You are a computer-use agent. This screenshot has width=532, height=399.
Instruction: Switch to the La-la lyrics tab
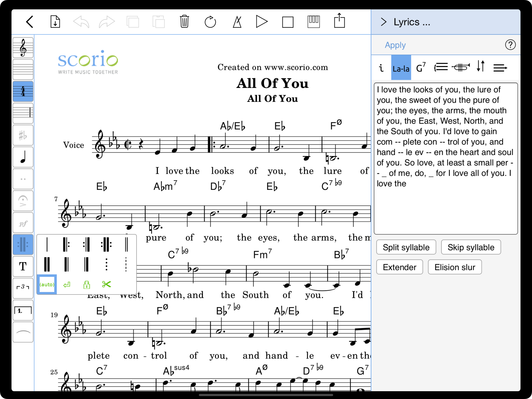tap(401, 68)
